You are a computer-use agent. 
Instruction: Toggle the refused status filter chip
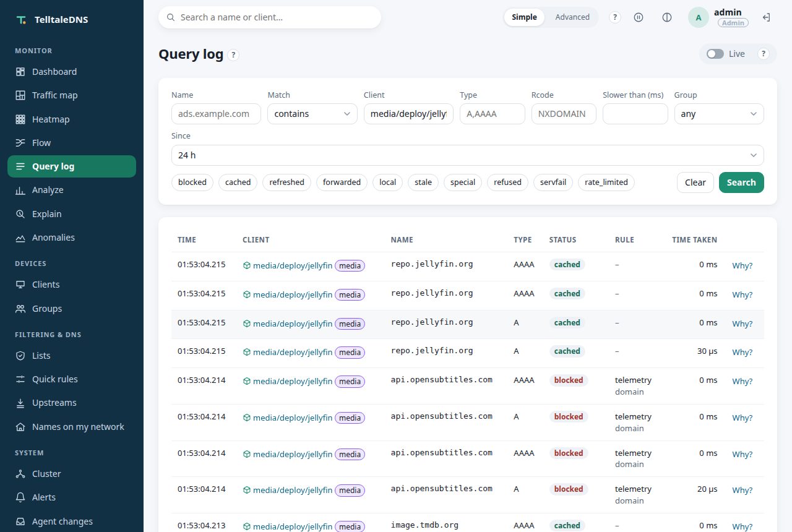pos(508,182)
